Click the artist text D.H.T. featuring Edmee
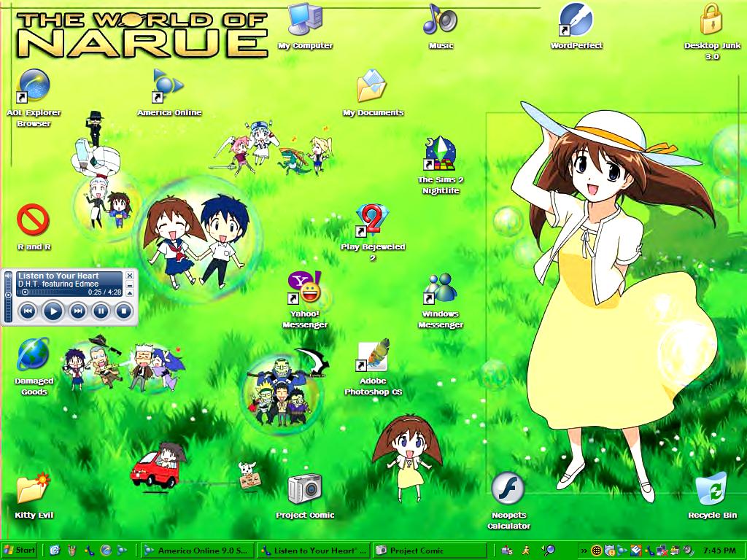Screen dimensions: 747x560 pyautogui.click(x=58, y=284)
